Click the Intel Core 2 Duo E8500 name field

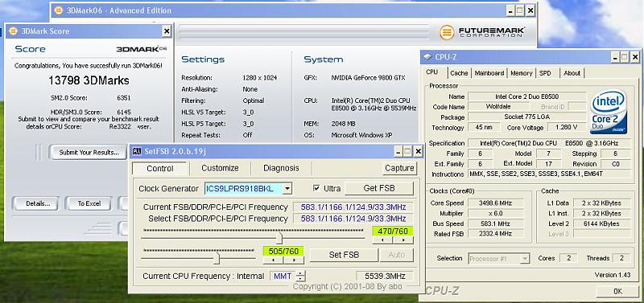[527, 96]
